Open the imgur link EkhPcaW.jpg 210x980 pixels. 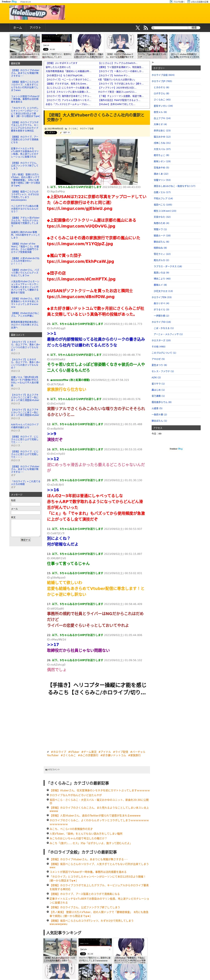[x=80, y=261]
